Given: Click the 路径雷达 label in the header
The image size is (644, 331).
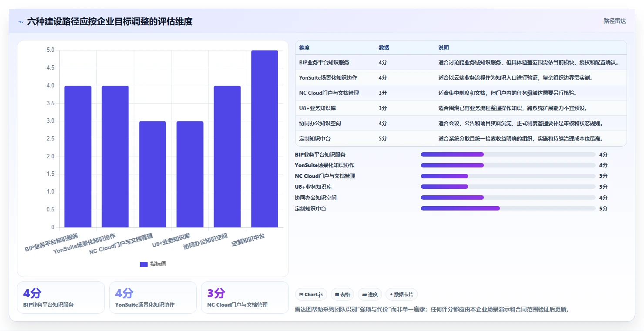Looking at the screenshot, I should 614,21.
